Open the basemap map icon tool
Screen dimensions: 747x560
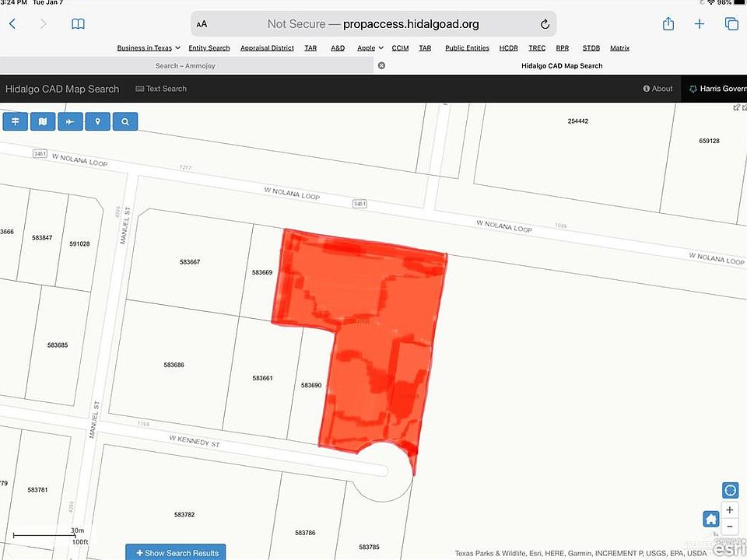click(x=42, y=121)
